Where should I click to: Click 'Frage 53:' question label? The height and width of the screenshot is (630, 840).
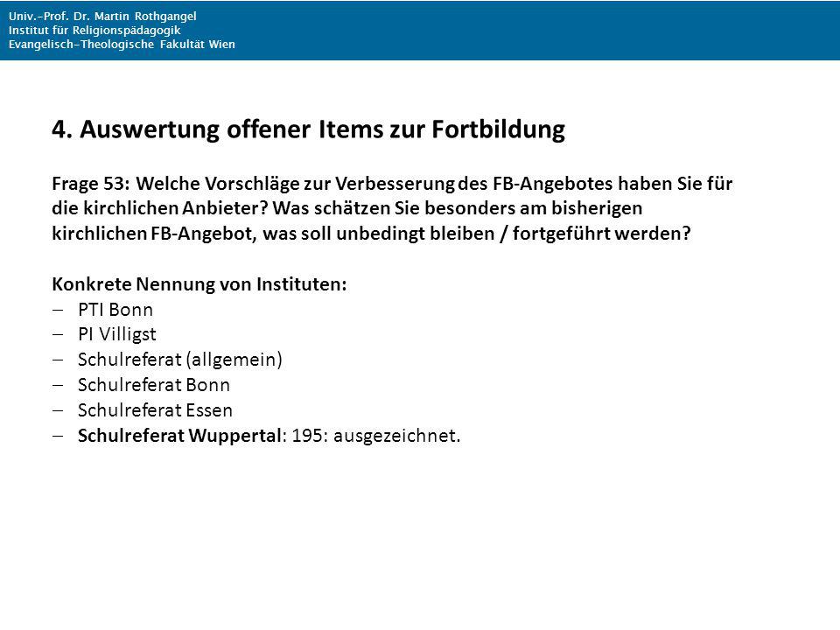click(x=90, y=184)
